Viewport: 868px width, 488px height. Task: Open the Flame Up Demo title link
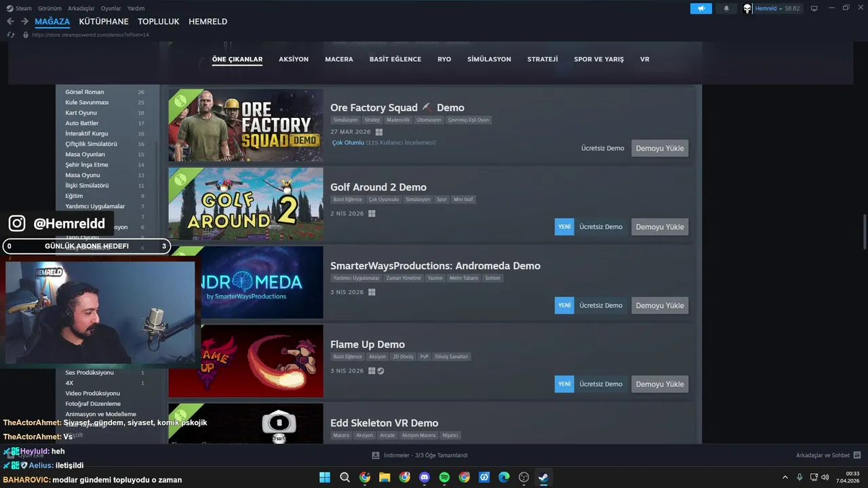click(x=368, y=344)
